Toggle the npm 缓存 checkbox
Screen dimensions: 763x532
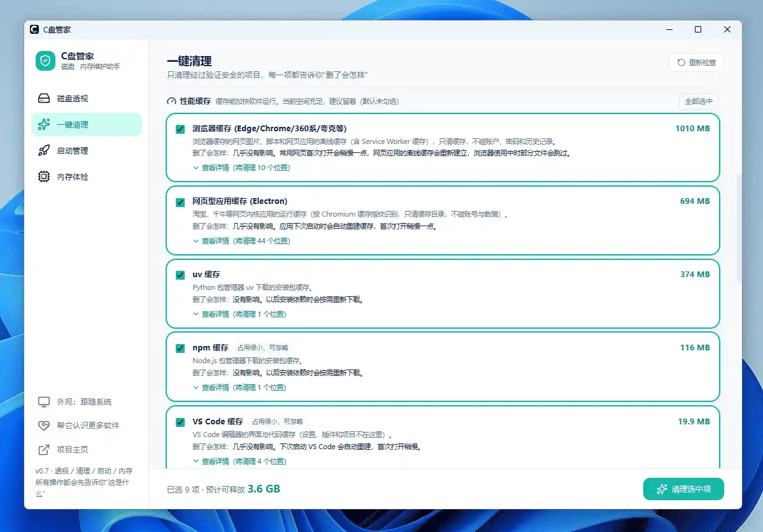pyautogui.click(x=180, y=349)
